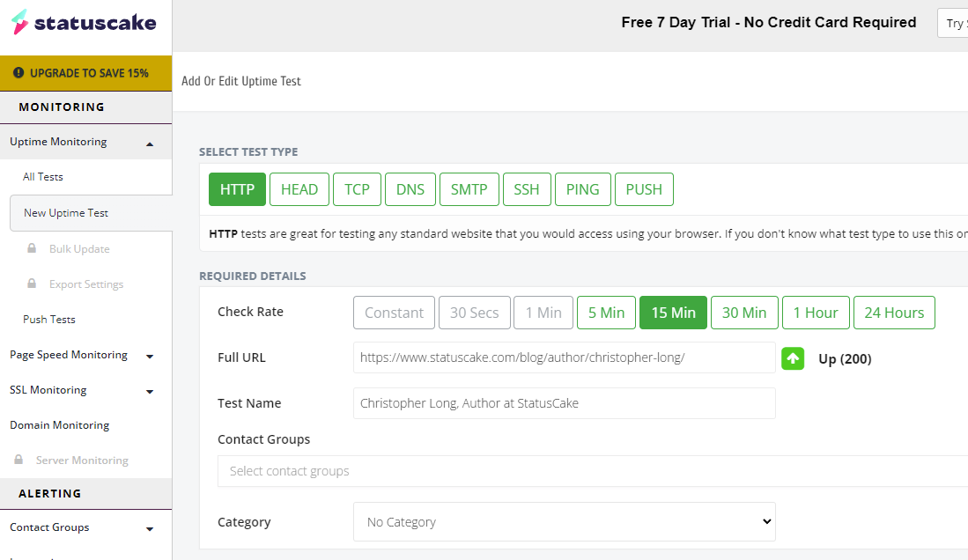
Task: Open New Uptime Test page
Action: (91, 213)
